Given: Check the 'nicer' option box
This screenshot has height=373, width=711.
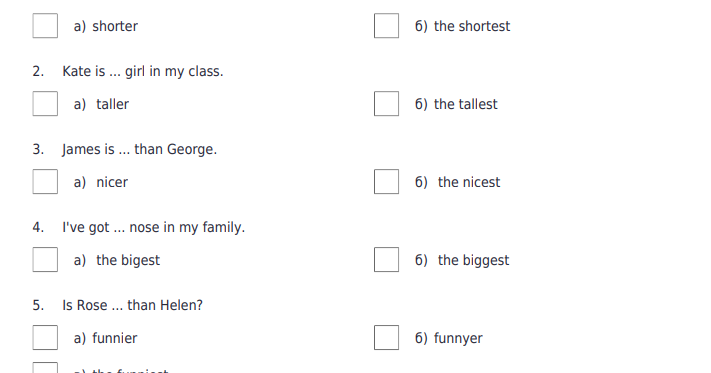Looking at the screenshot, I should pos(45,182).
